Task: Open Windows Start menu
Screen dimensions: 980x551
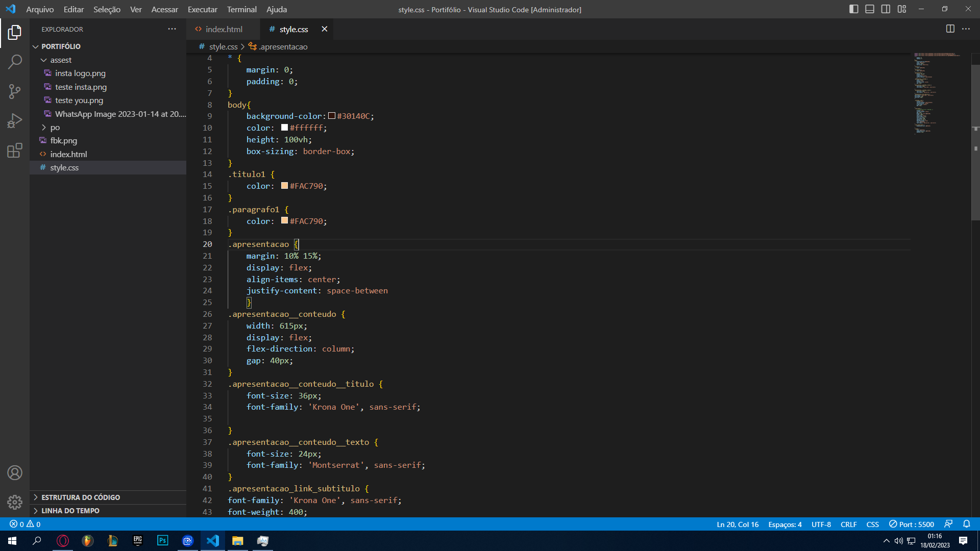Action: pos(12,541)
